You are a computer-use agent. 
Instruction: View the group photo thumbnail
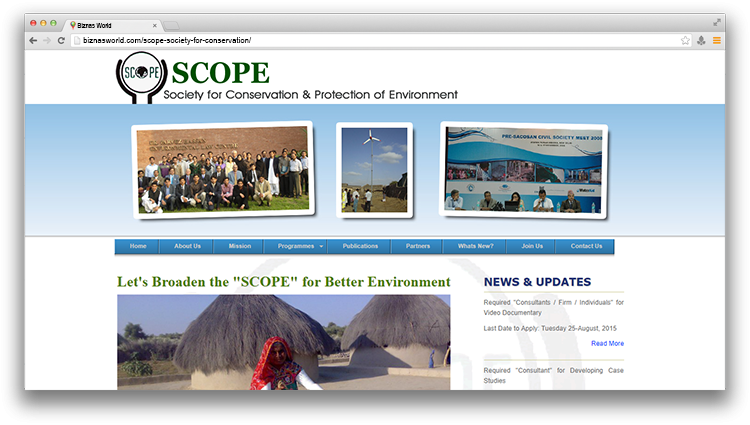[x=224, y=169]
